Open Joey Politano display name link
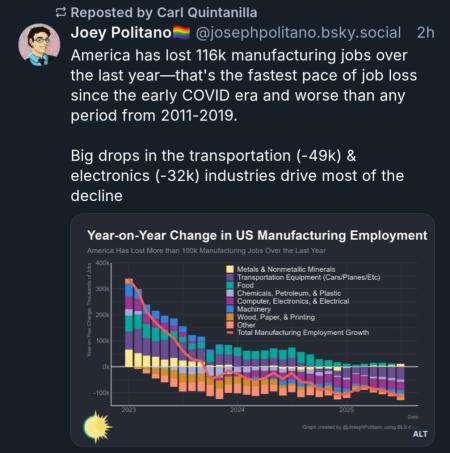Screen dimensions: 450x453 121,33
